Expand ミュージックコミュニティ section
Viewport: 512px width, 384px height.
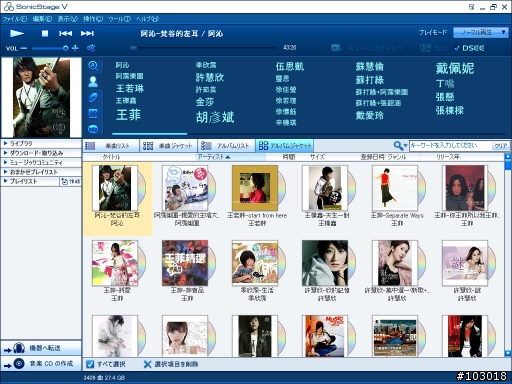click(x=41, y=163)
